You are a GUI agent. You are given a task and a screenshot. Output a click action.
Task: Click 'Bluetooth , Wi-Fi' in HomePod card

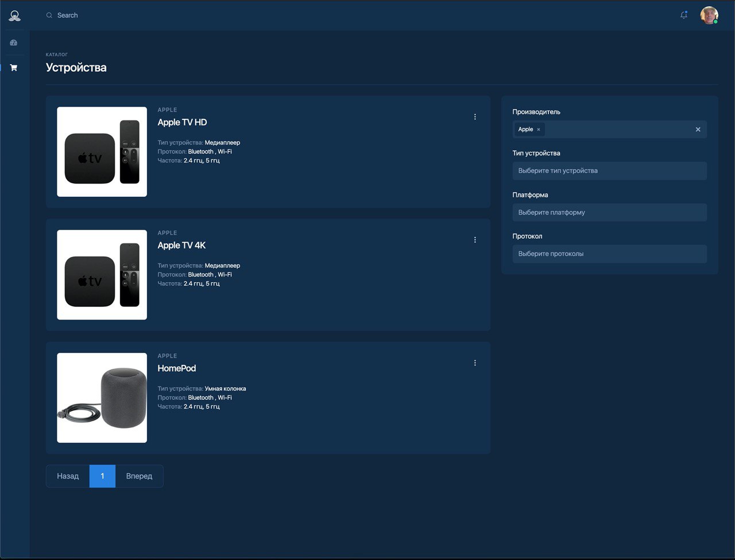[210, 398]
